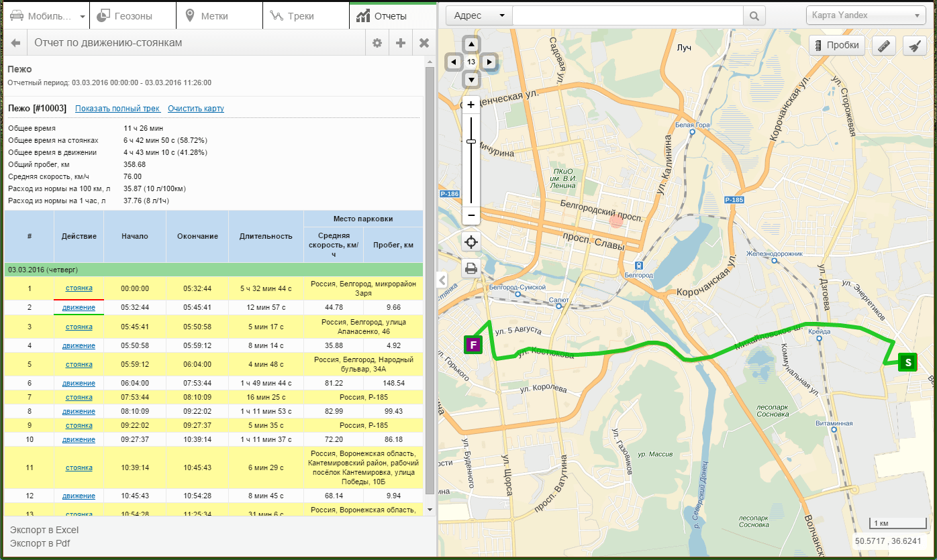
Task: Click the 'Окончание' column header
Action: tap(197, 236)
